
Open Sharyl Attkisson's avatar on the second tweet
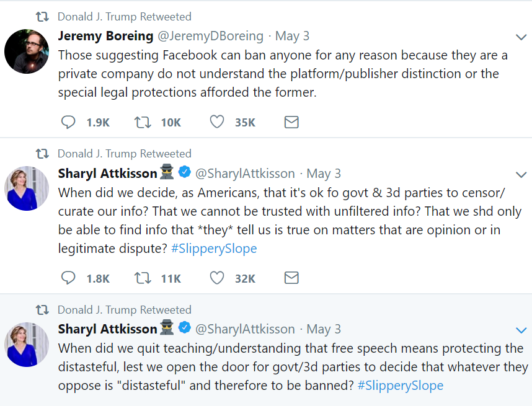[x=27, y=188]
